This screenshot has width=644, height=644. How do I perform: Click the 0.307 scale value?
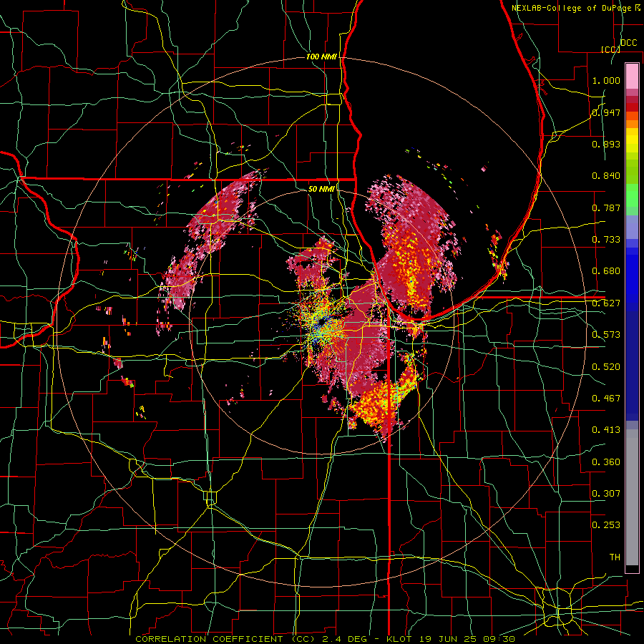[x=606, y=493]
